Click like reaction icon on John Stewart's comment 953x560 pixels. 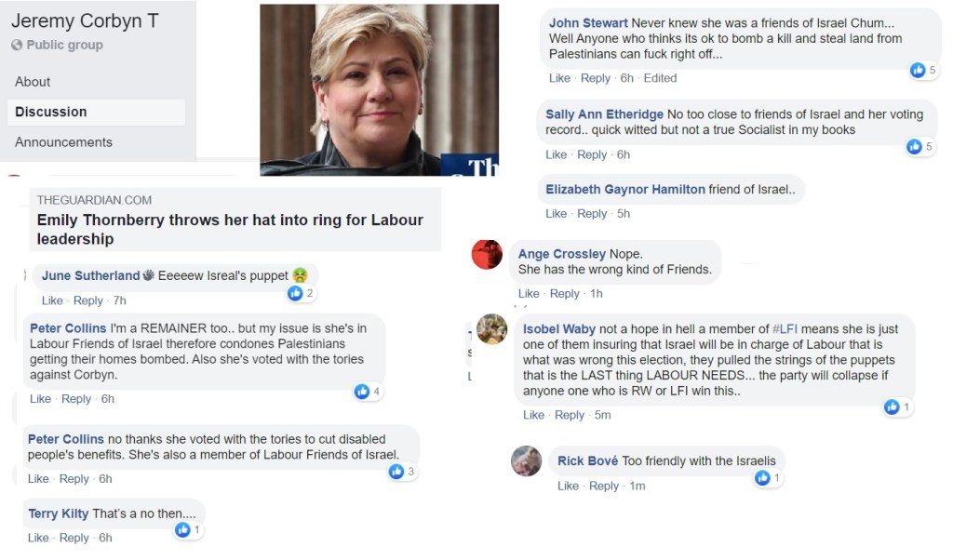tap(918, 70)
